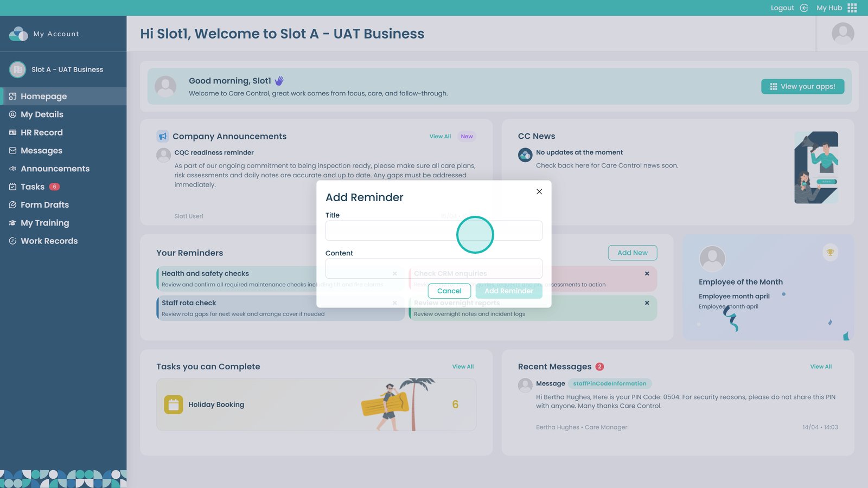This screenshot has height=488, width=868.
Task: Open Tasks with 6 badge
Action: (33, 187)
